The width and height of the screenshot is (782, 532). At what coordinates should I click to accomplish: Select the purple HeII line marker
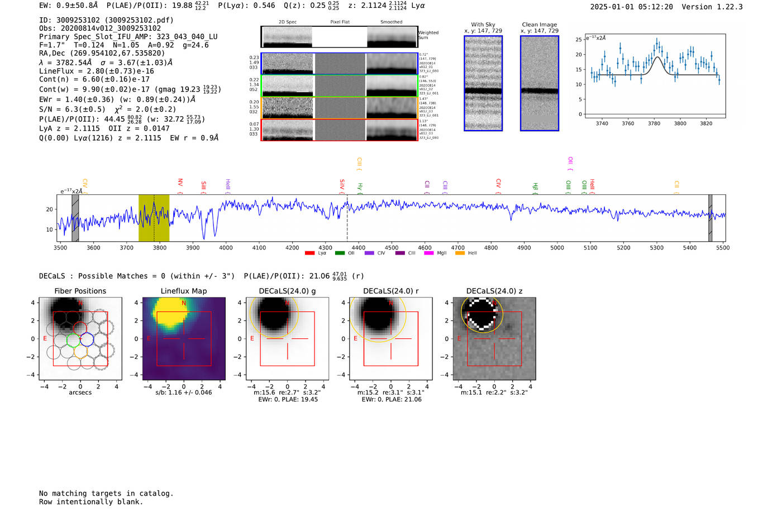(227, 186)
